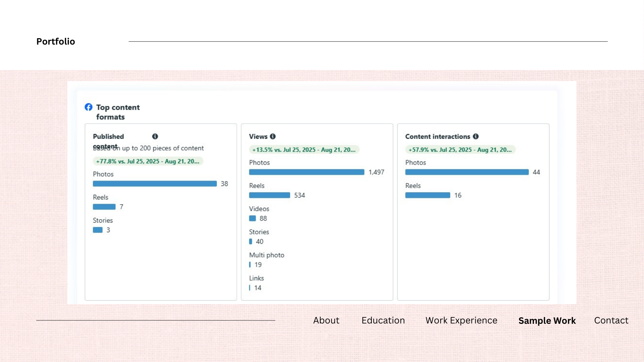Screen dimensions: 644x362
Task: Click the Facebook logo icon
Action: [x=89, y=107]
